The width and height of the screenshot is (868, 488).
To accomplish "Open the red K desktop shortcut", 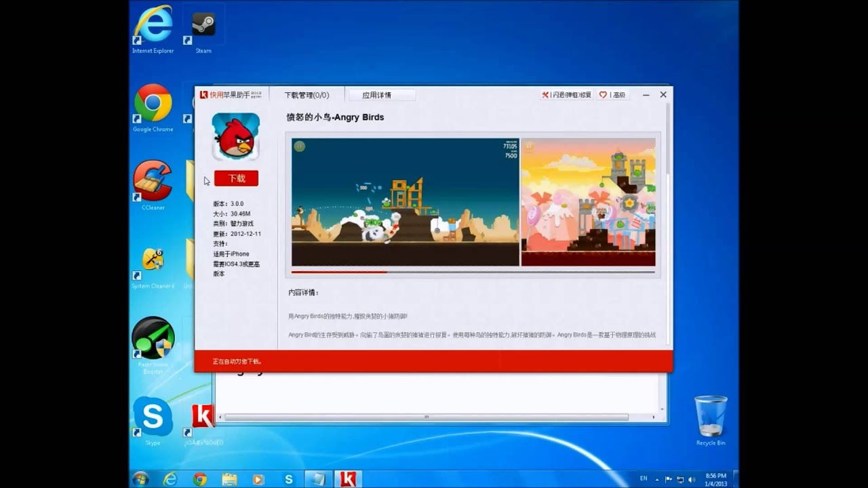I will (x=203, y=424).
